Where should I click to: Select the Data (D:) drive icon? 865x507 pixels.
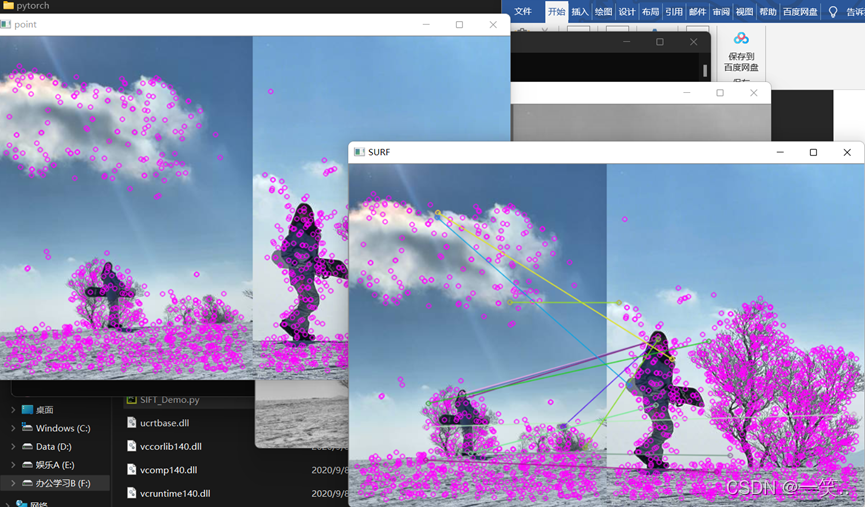click(x=28, y=446)
